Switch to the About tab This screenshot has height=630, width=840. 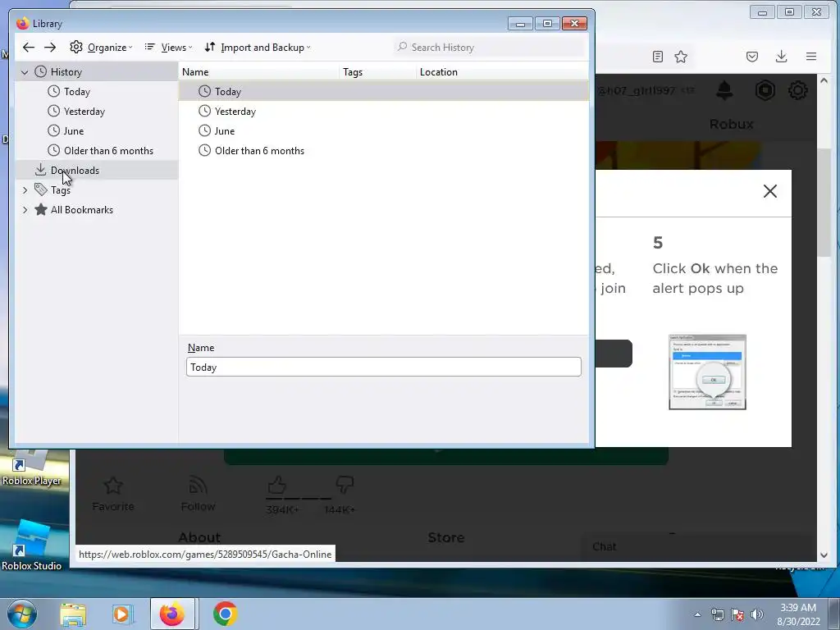(x=199, y=537)
